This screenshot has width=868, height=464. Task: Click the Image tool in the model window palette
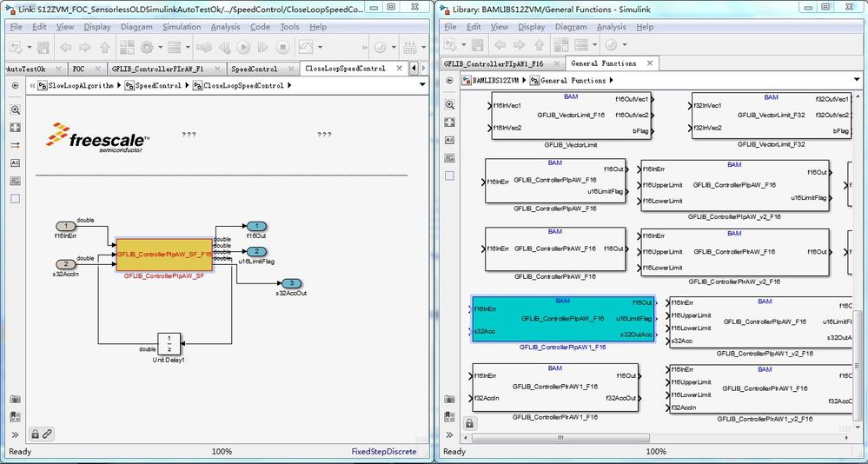[15, 181]
